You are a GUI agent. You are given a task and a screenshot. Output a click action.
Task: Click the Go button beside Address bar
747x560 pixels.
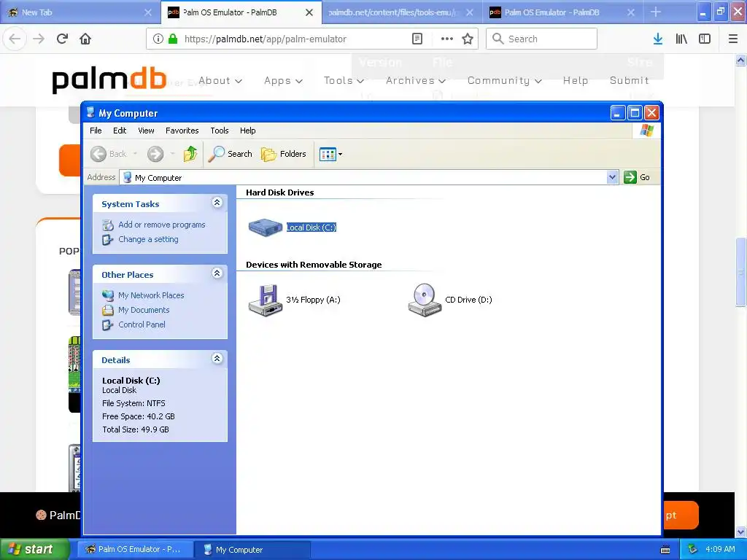(637, 177)
